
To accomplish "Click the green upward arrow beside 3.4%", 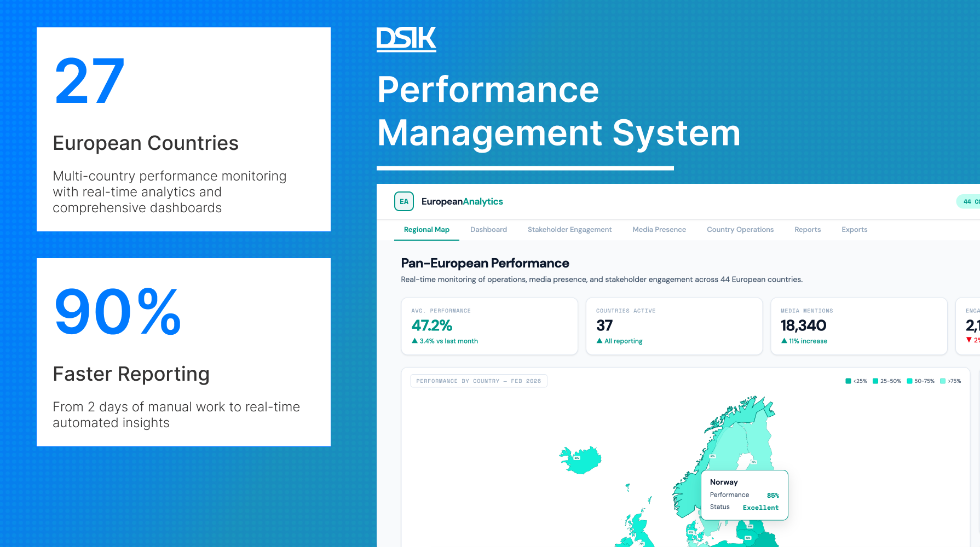I will point(415,341).
